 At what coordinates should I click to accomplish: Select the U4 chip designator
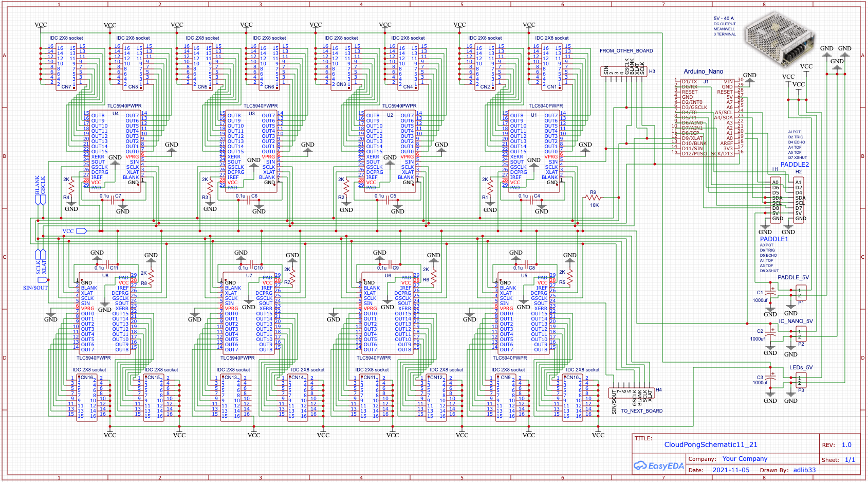tap(115, 114)
